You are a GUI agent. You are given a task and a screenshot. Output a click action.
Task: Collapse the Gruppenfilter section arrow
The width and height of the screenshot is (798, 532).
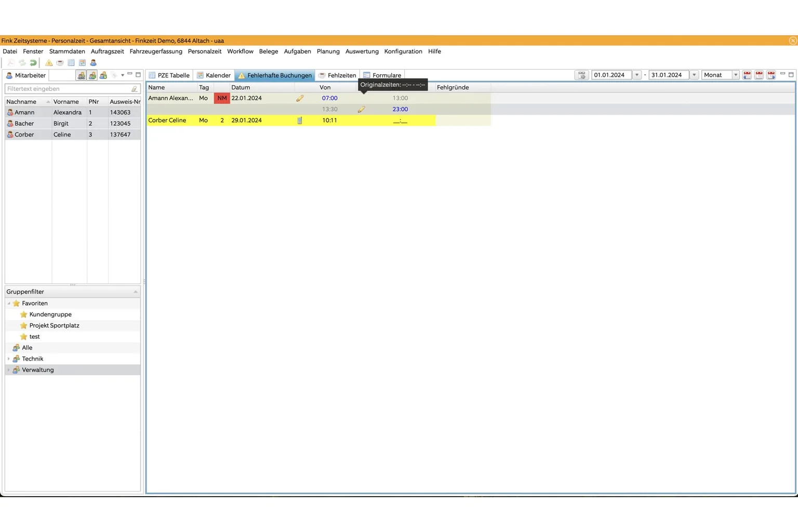(x=136, y=292)
